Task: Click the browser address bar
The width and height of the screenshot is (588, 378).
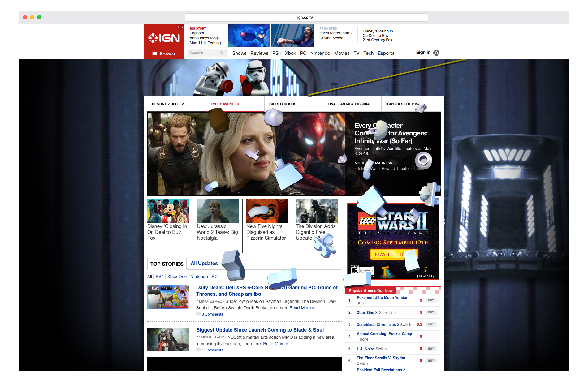Action: coord(306,17)
